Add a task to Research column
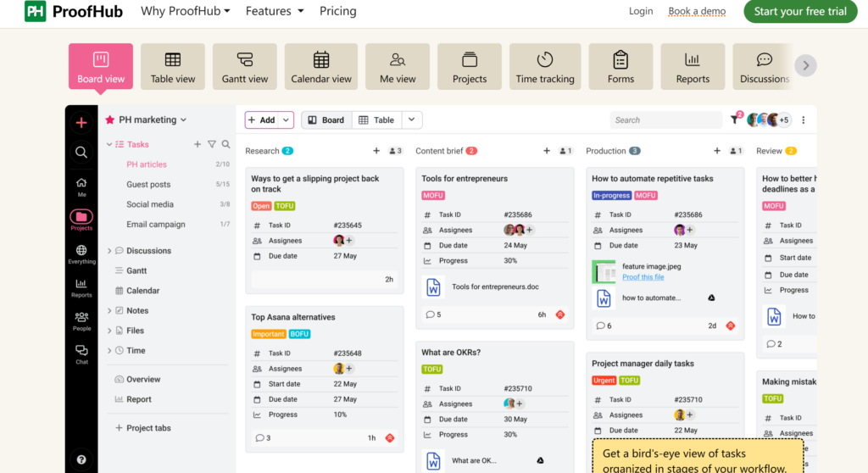This screenshot has width=868, height=473. [376, 151]
